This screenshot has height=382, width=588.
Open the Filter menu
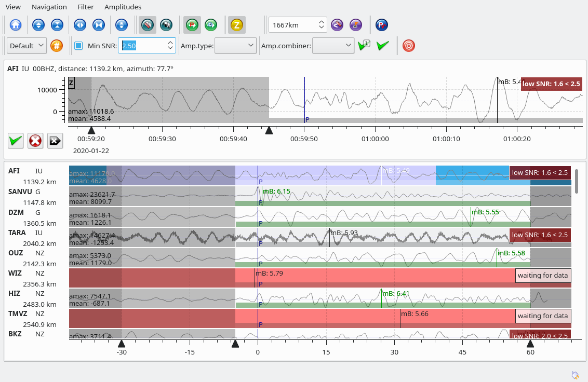(x=86, y=7)
